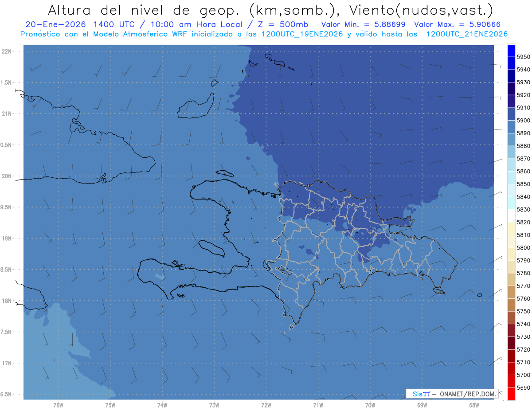The image size is (532, 411).
Task: Click the '76W' longitude label
Action: click(x=58, y=405)
